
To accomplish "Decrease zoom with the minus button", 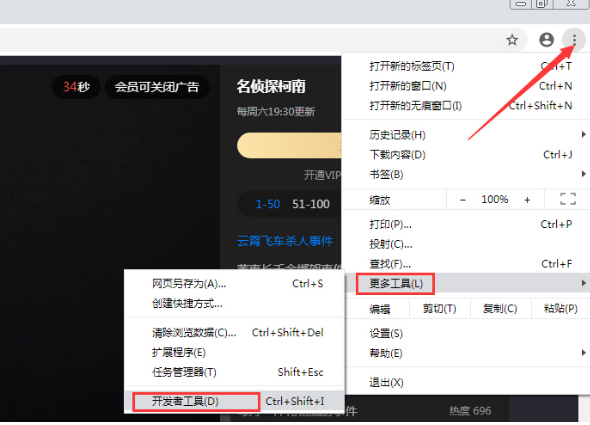I will [463, 200].
